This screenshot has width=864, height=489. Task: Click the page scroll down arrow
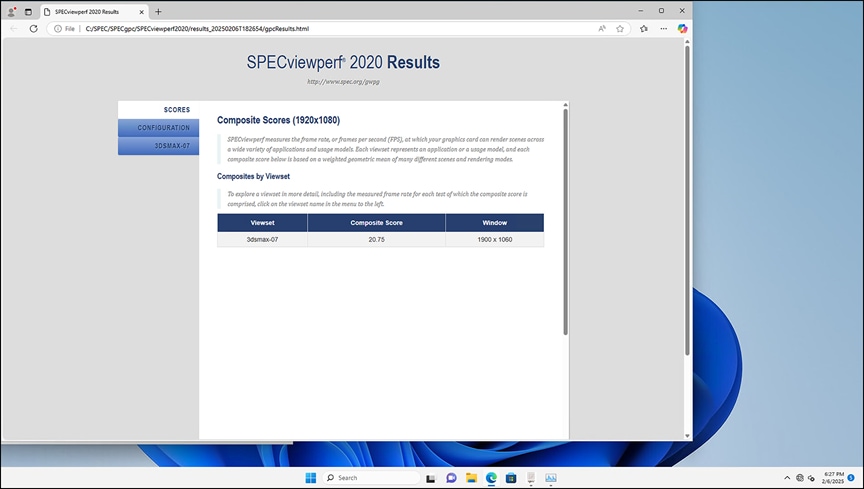tap(687, 436)
